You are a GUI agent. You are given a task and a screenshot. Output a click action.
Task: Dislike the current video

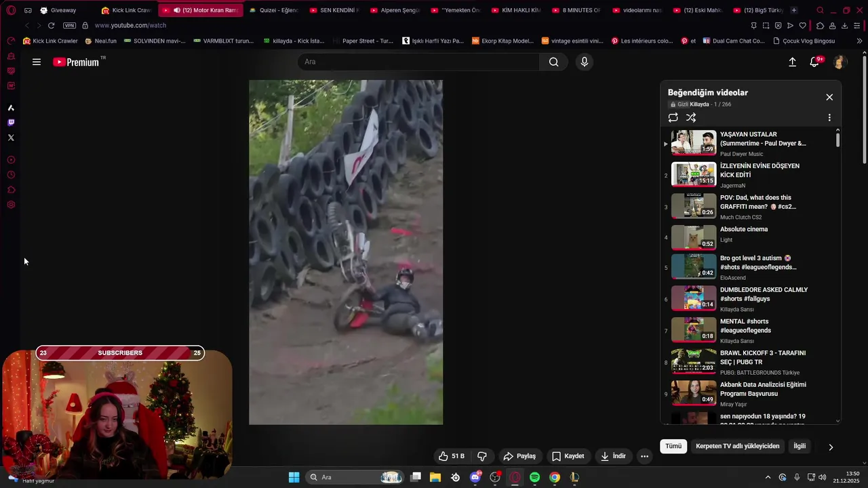click(482, 456)
